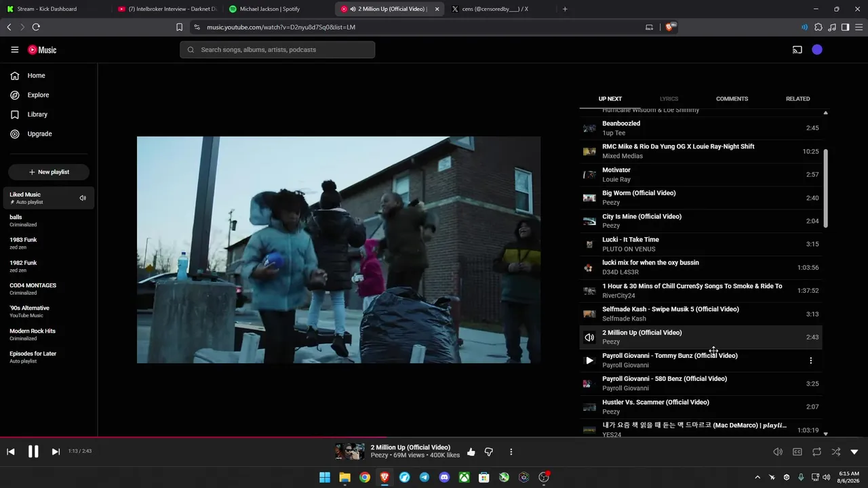The image size is (868, 488).
Task: Open a new browser tab
Action: coord(565,9)
